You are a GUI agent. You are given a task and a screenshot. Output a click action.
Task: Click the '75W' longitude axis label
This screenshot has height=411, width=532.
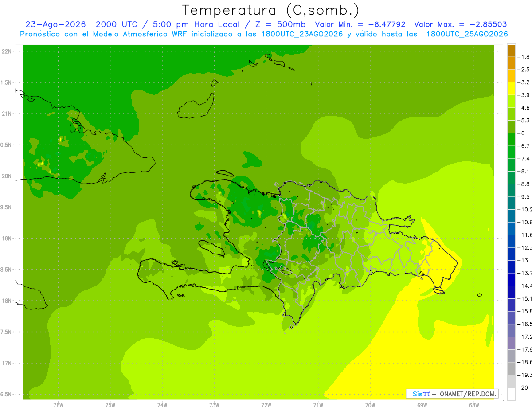coord(110,405)
